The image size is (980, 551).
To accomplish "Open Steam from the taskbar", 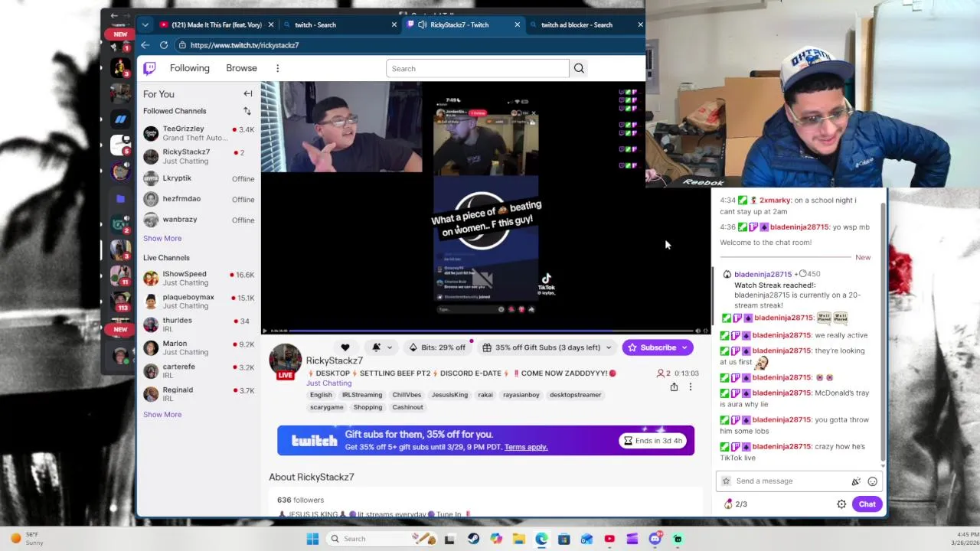I will tap(473, 539).
